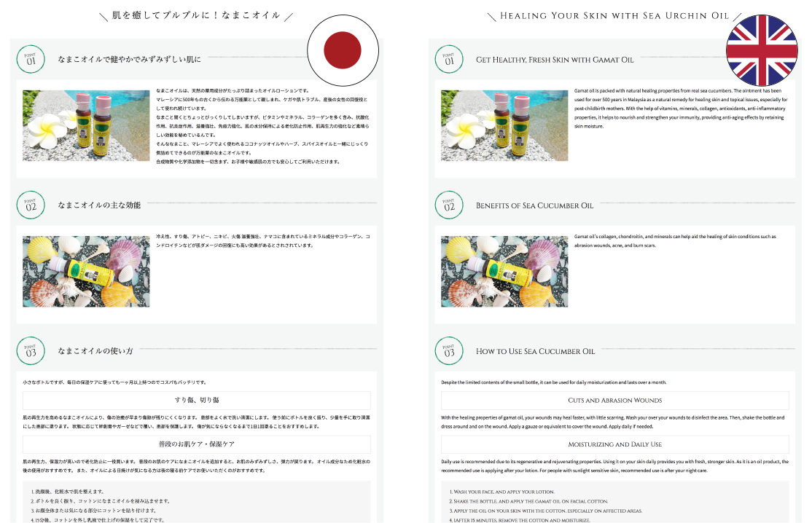Click the paragraph starting 'Gamat oil's collagen, chondroitin, and minerals'
Viewport: 812px width, 523px height.
click(x=675, y=241)
